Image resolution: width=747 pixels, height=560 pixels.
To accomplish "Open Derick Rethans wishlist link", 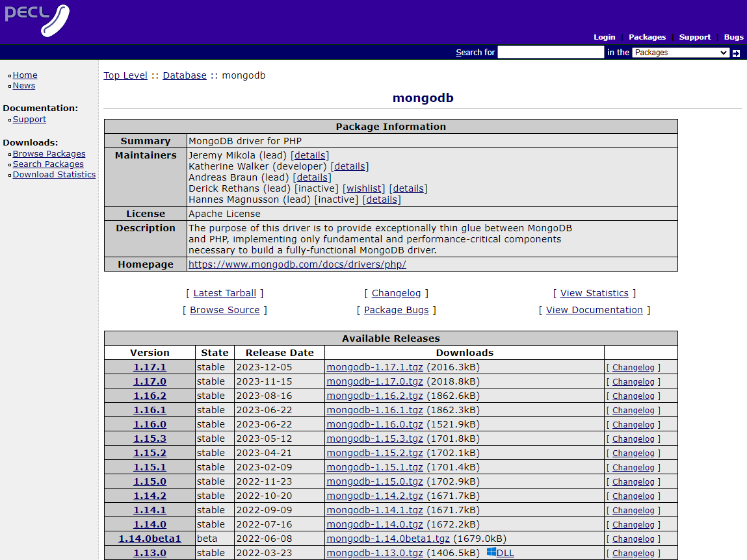I will (x=364, y=188).
